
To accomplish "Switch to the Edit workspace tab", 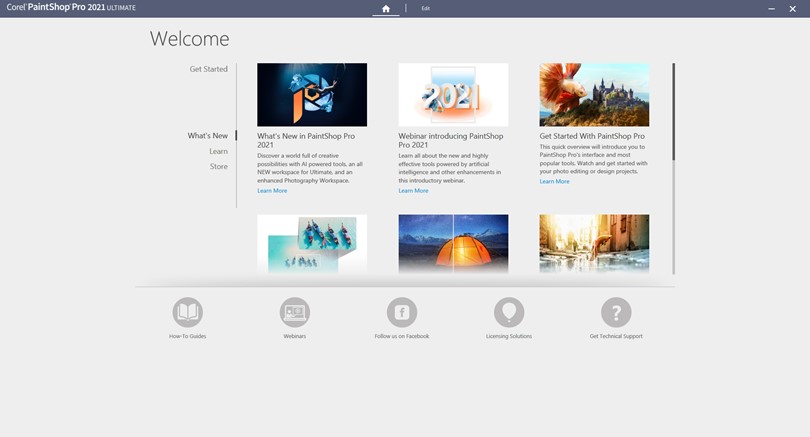I will tap(426, 8).
